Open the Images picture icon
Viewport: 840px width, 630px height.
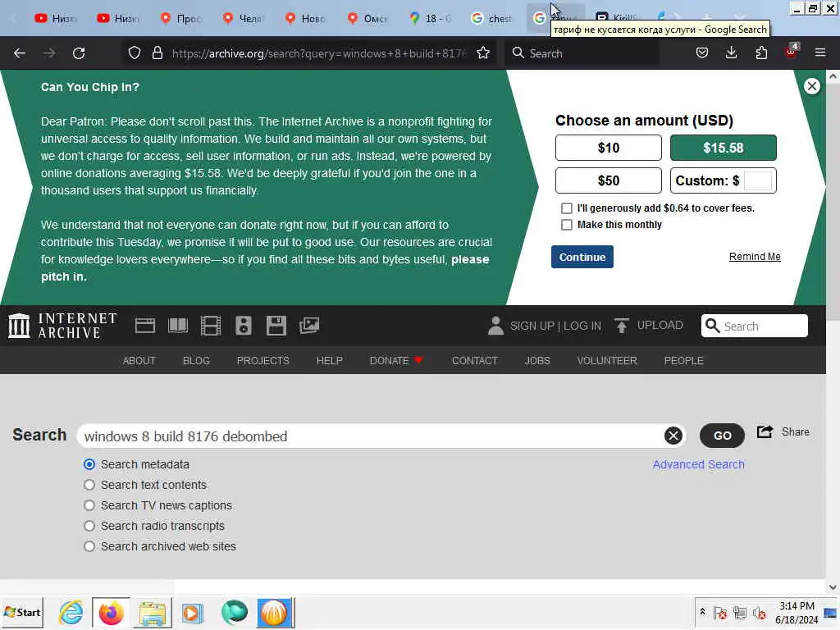309,326
